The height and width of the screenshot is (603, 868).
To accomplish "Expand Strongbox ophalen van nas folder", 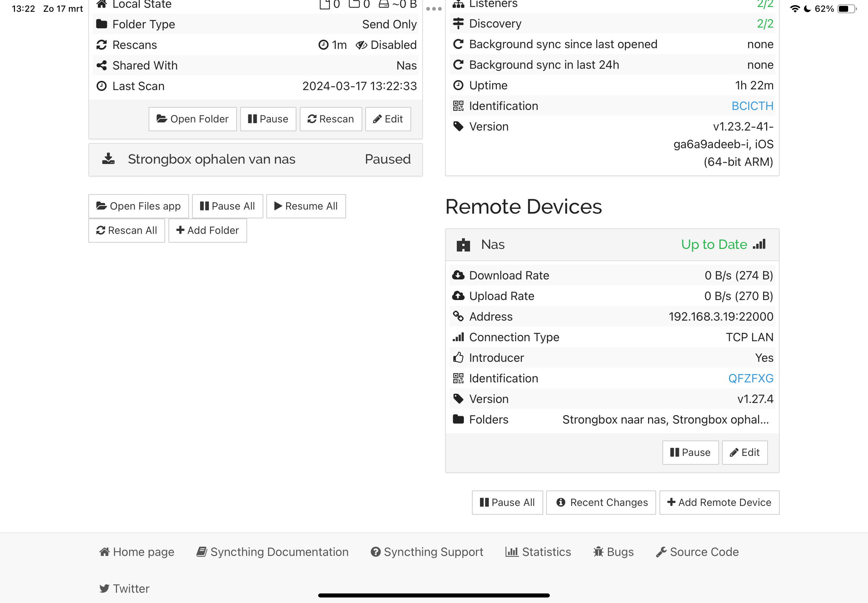I will (x=256, y=160).
